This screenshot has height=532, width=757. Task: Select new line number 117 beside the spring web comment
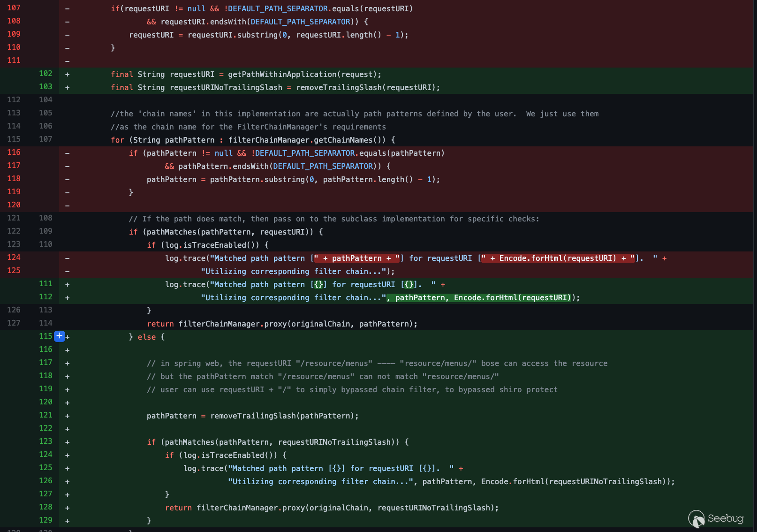click(45, 363)
